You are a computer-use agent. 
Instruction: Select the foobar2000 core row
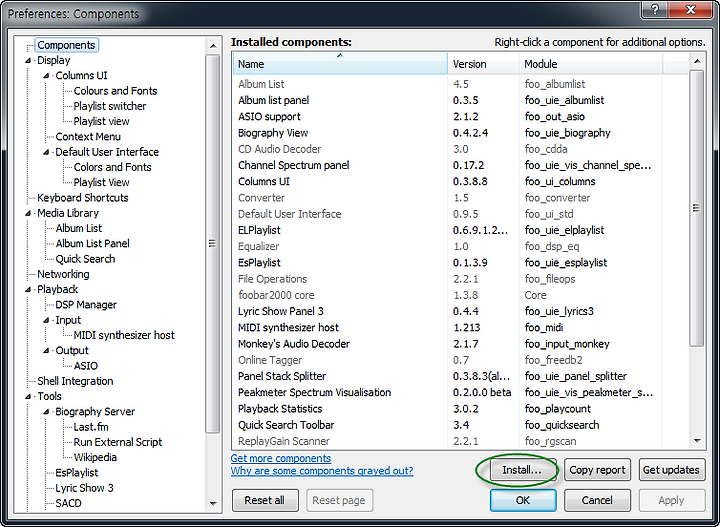[461, 295]
